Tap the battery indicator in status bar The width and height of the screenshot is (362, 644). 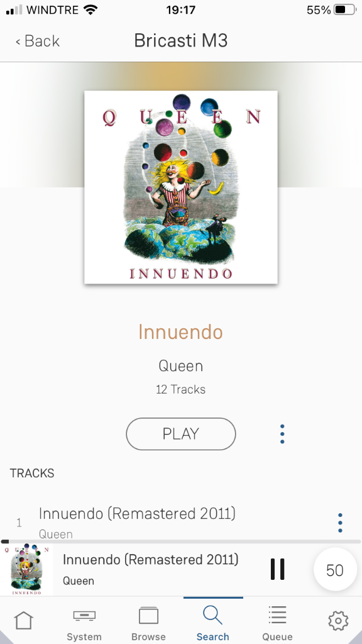(x=345, y=10)
